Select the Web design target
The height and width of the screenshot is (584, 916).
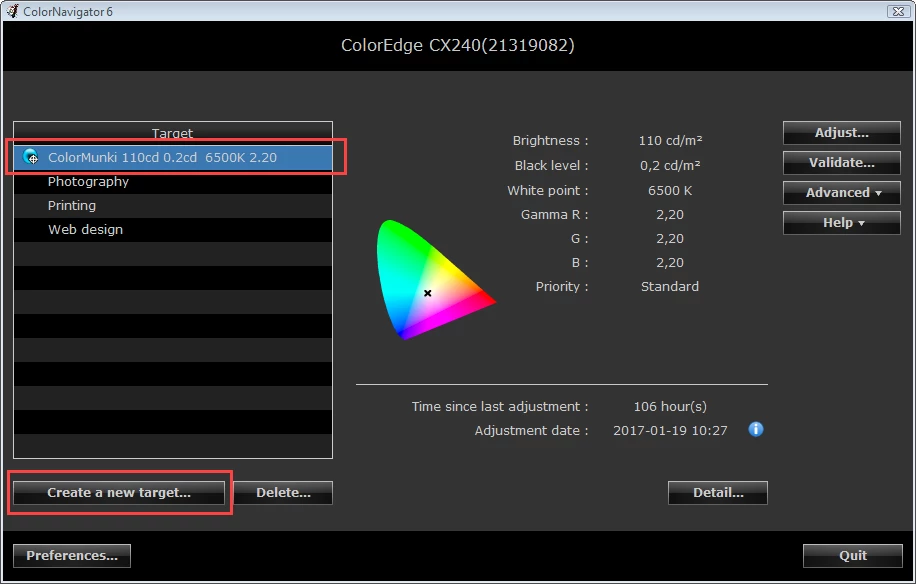[173, 230]
